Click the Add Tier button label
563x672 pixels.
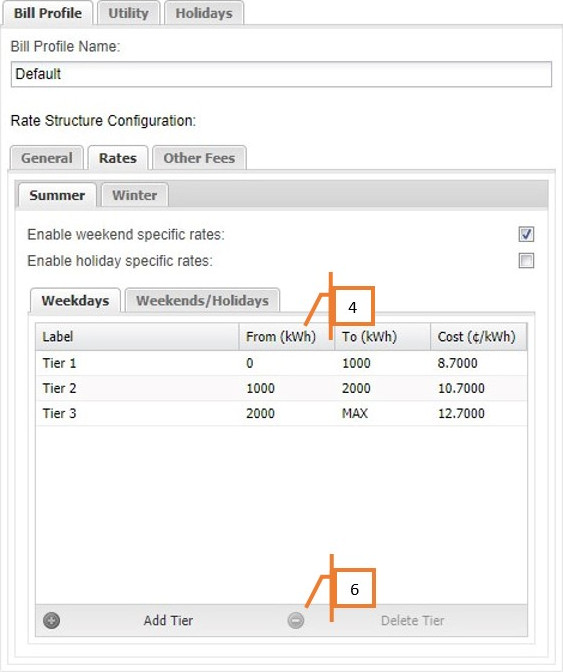168,621
